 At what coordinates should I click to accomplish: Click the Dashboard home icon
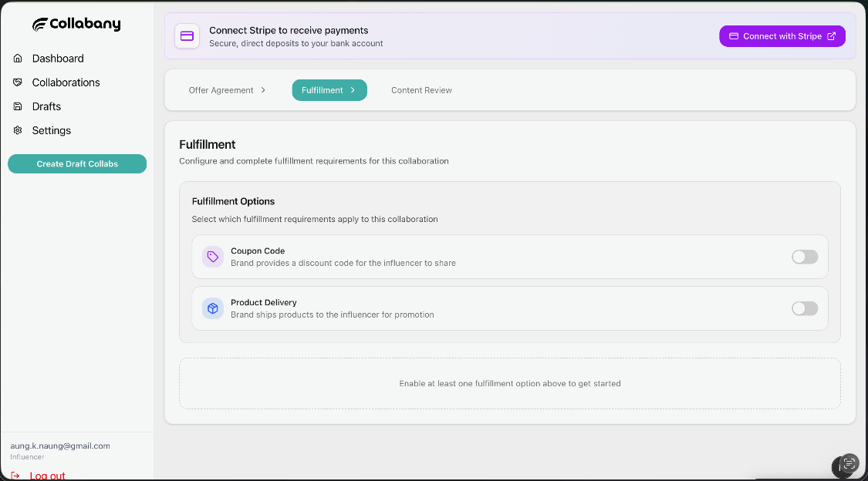coord(18,58)
